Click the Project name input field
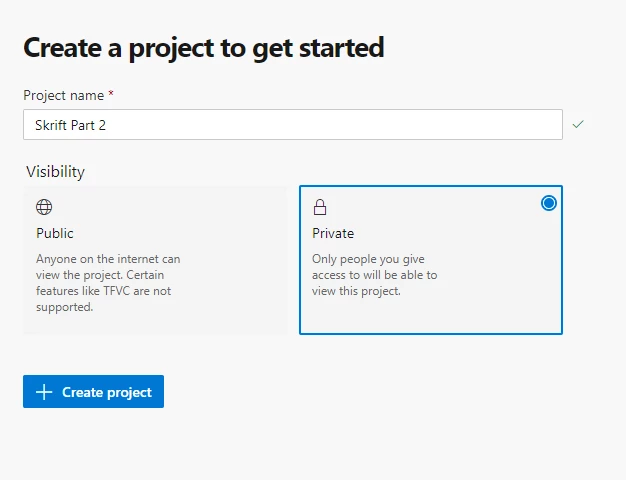The width and height of the screenshot is (626, 480). pos(293,125)
